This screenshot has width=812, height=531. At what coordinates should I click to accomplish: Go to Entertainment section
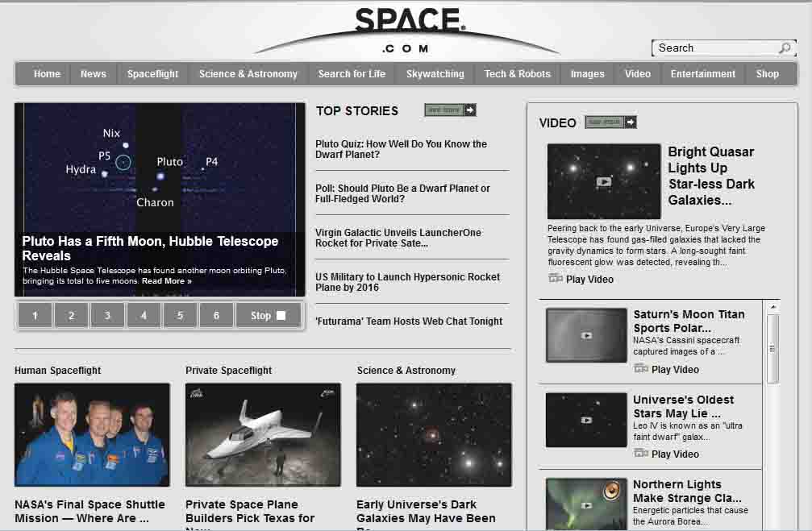[702, 74]
